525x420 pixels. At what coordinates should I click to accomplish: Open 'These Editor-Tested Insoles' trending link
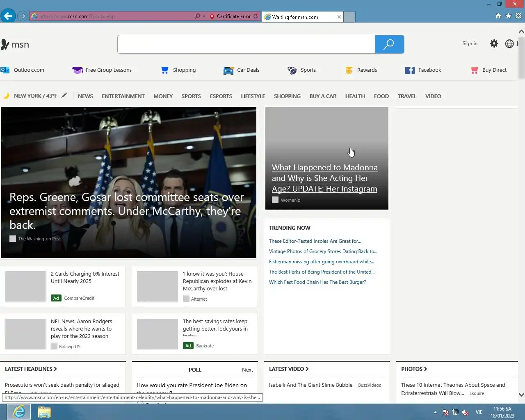pyautogui.click(x=315, y=241)
